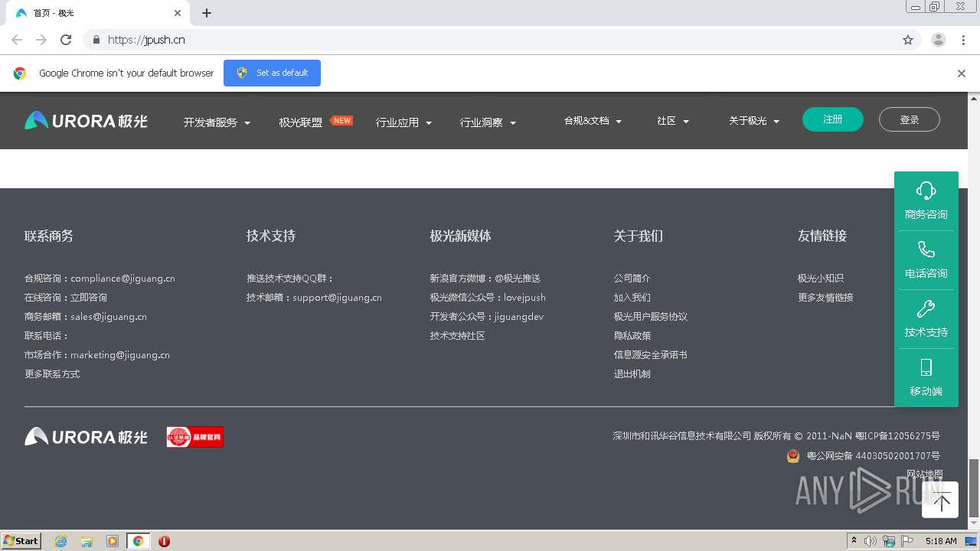
Task: Click the footer Aurora 极光 logo
Action: pyautogui.click(x=86, y=437)
